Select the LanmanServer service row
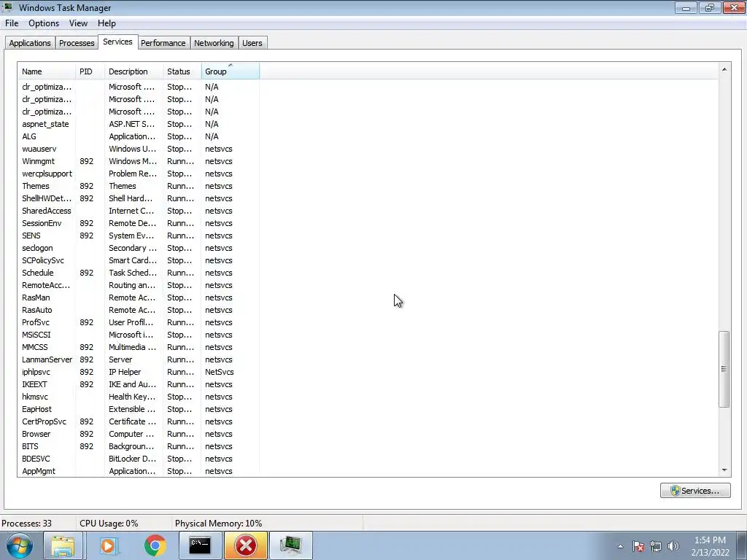The width and height of the screenshot is (747, 560). 138,359
